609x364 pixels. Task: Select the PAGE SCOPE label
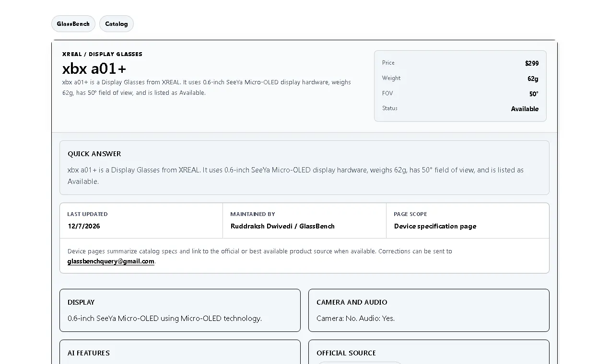point(410,214)
